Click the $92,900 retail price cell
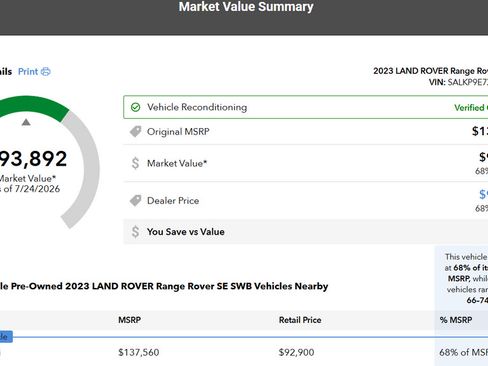 click(296, 352)
